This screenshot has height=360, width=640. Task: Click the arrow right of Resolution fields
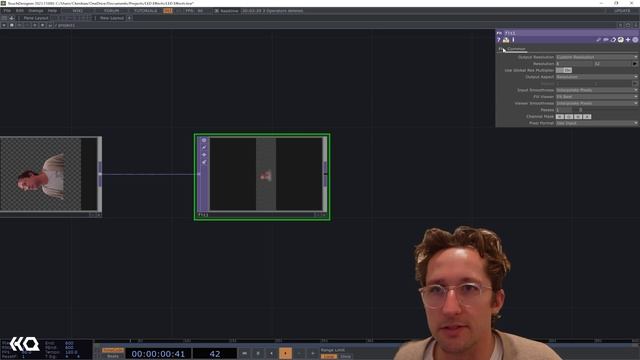(x=635, y=64)
